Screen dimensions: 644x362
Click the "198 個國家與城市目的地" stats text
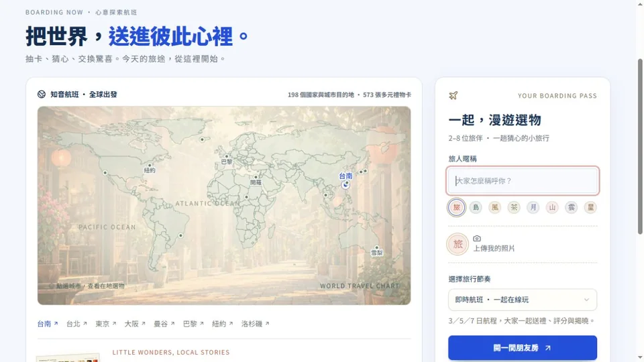(321, 95)
